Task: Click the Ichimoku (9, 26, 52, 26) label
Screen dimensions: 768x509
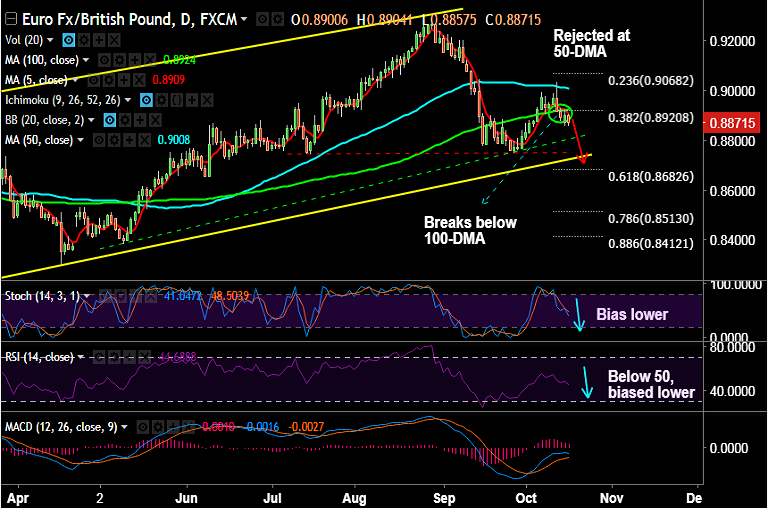Action: pyautogui.click(x=63, y=100)
